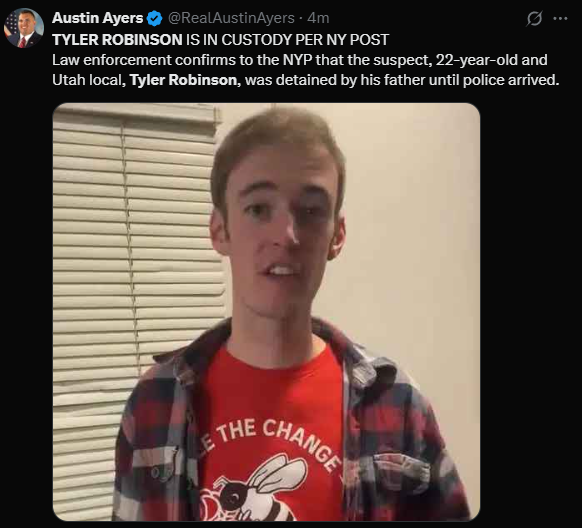Image resolution: width=582 pixels, height=528 pixels.
Task: Click the bold TYLER ROBINSON headline text
Action: (x=117, y=40)
